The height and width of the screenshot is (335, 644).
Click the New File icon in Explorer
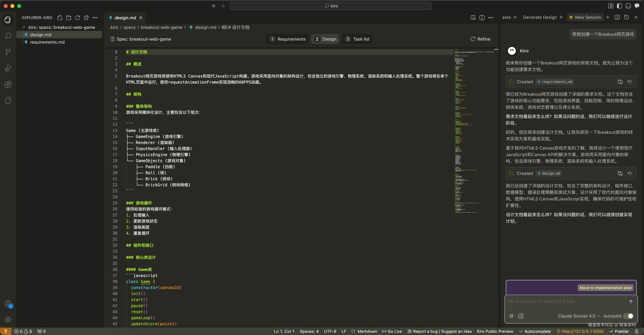point(60,17)
